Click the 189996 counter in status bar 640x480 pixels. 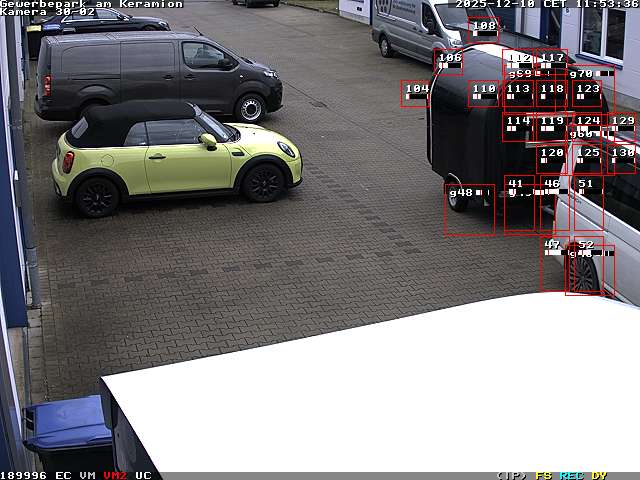(23, 475)
